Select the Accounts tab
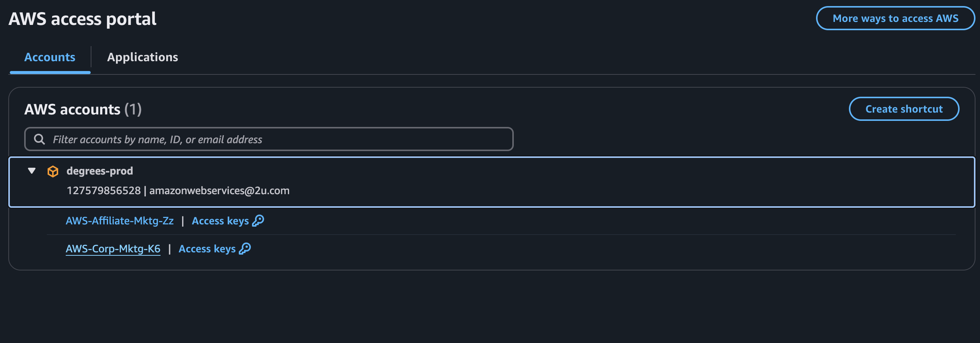Screen dimensions: 980x343 click(x=50, y=57)
